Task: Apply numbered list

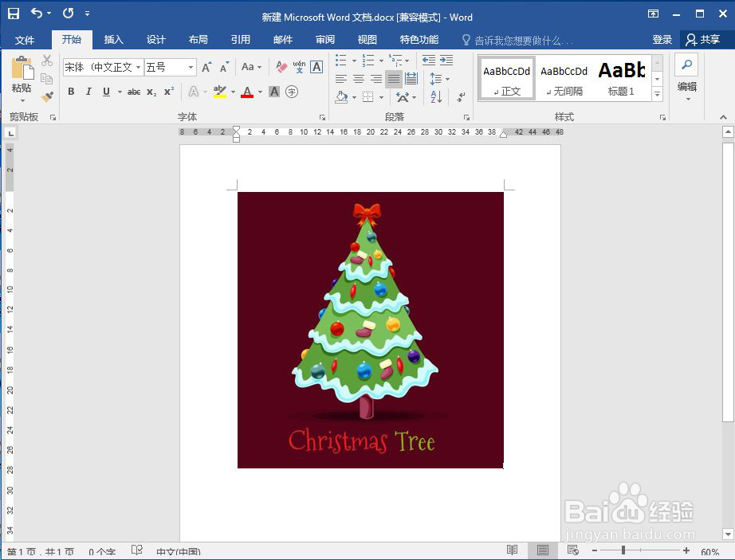Action: [x=368, y=60]
